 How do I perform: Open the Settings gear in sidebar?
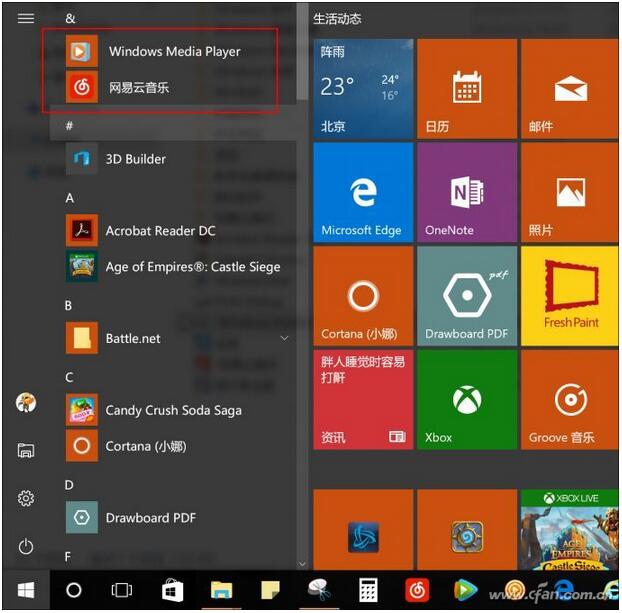pos(26,498)
